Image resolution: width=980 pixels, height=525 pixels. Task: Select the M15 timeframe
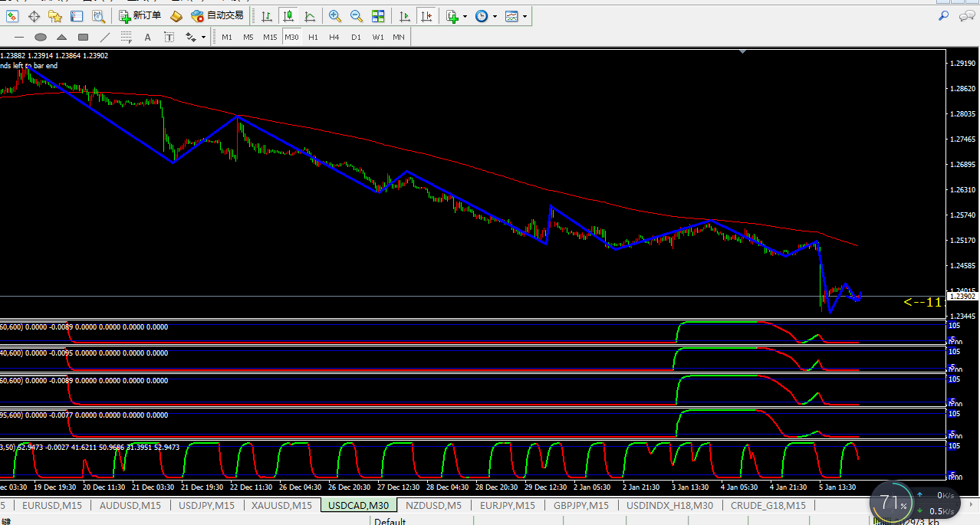pyautogui.click(x=270, y=37)
